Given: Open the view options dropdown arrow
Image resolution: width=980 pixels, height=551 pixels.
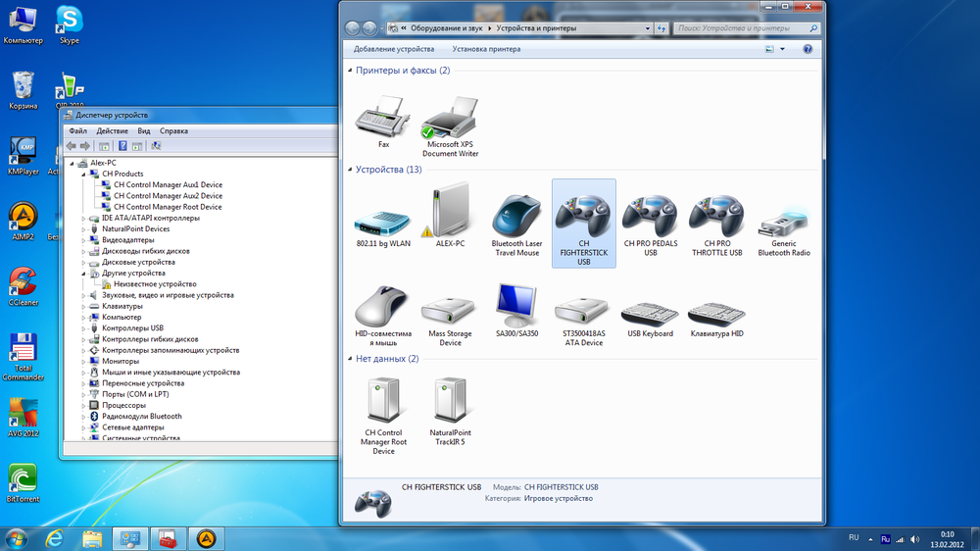Looking at the screenshot, I should (782, 49).
